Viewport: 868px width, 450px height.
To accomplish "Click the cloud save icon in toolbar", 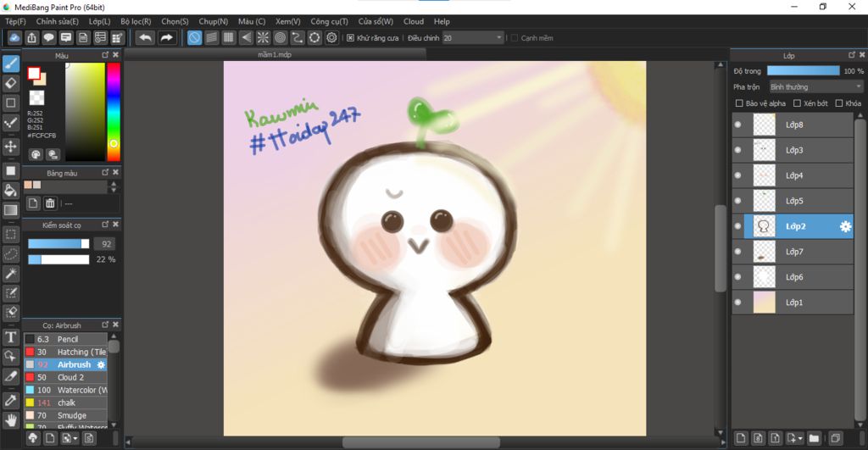I will (14, 37).
